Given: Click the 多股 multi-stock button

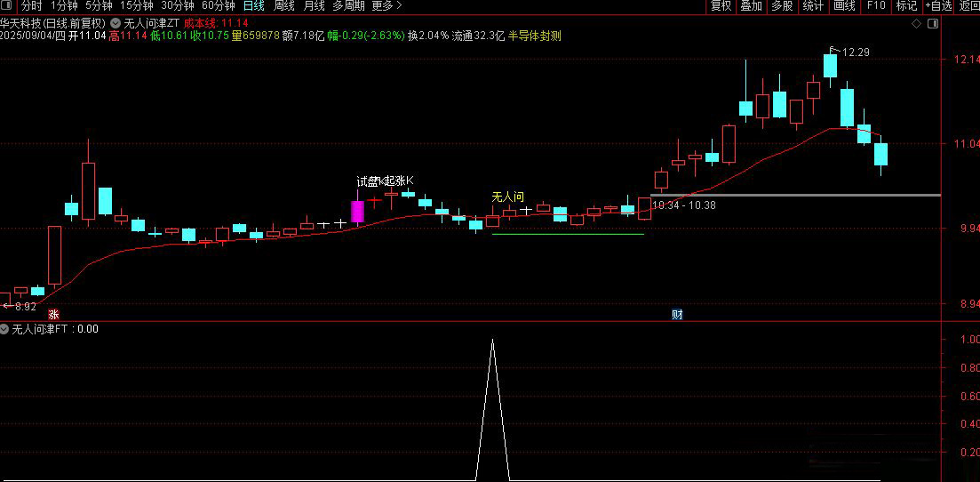Looking at the screenshot, I should click(x=782, y=6).
